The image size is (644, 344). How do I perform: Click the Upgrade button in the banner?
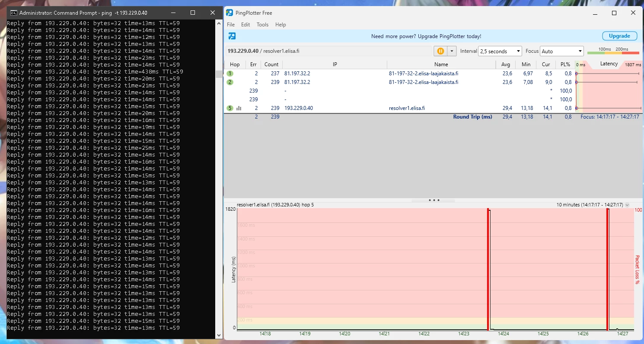tap(619, 36)
